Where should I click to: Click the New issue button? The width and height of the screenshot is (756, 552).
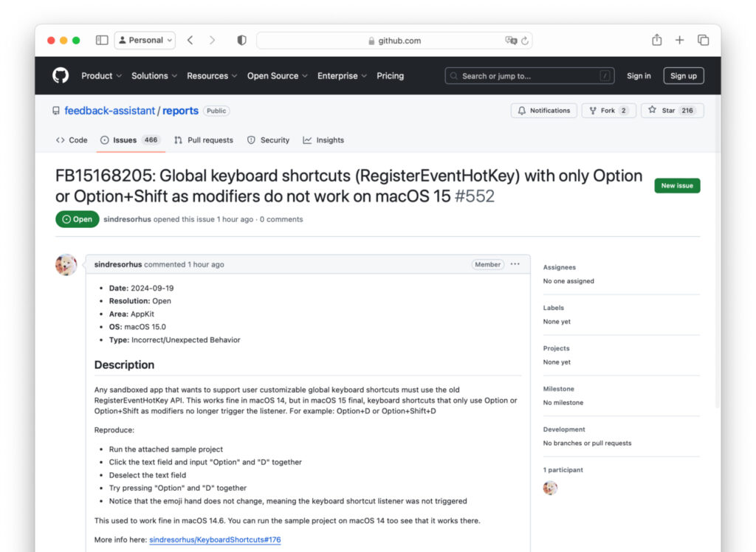677,185
